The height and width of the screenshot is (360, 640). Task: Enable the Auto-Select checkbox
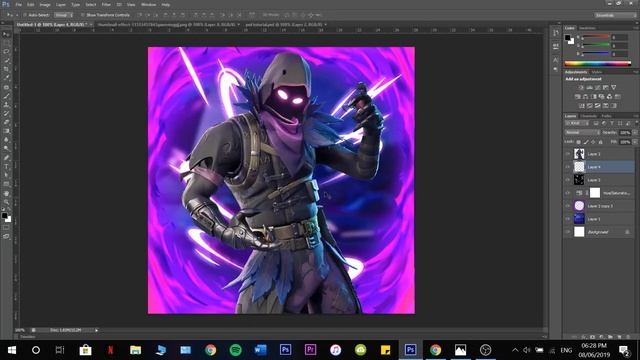(25, 15)
